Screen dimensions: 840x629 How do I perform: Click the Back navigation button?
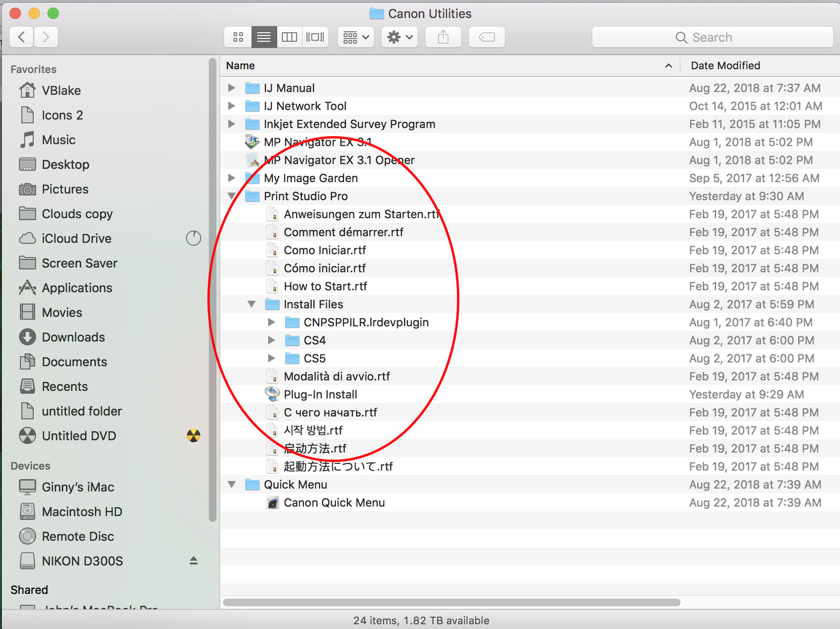[21, 37]
